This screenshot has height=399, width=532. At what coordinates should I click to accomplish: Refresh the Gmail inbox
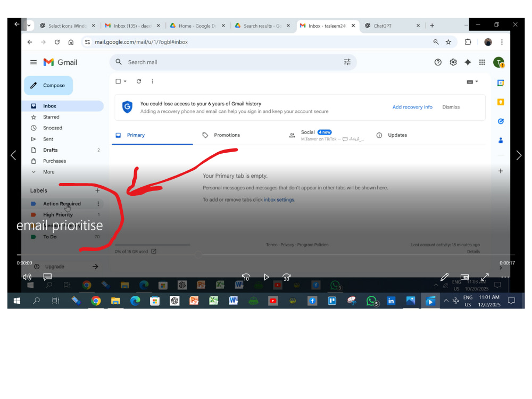tap(139, 81)
